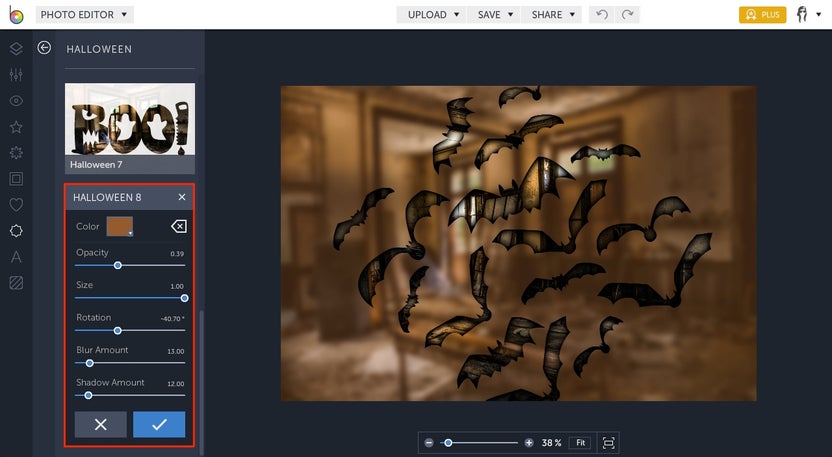Open the Effects star icon
832x457 pixels.
[x=16, y=127]
